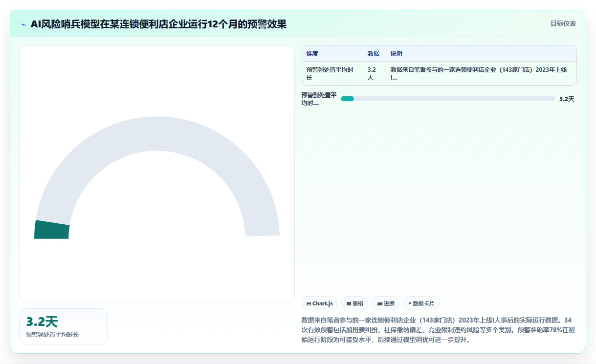Select the 进度 chip
596x364 pixels.
[x=386, y=303]
